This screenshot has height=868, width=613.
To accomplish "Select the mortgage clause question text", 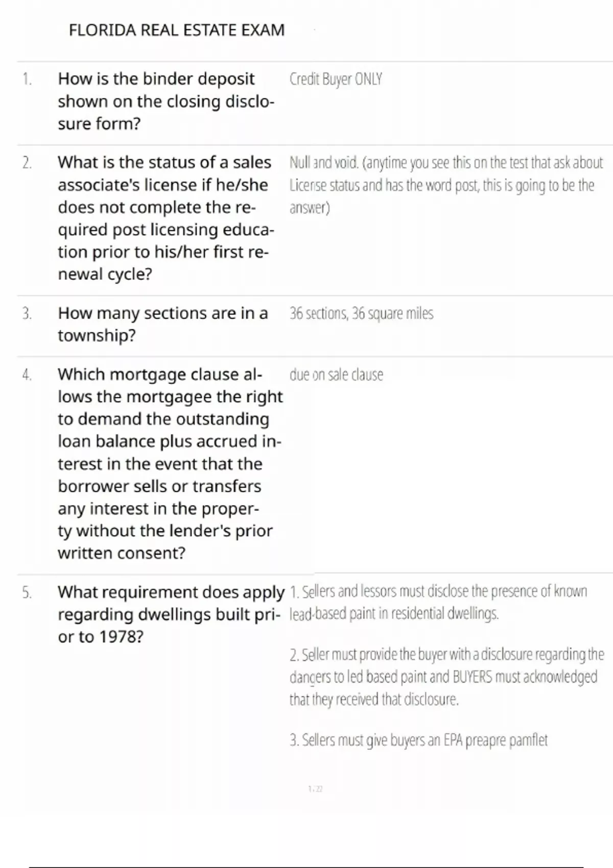I will pyautogui.click(x=169, y=464).
